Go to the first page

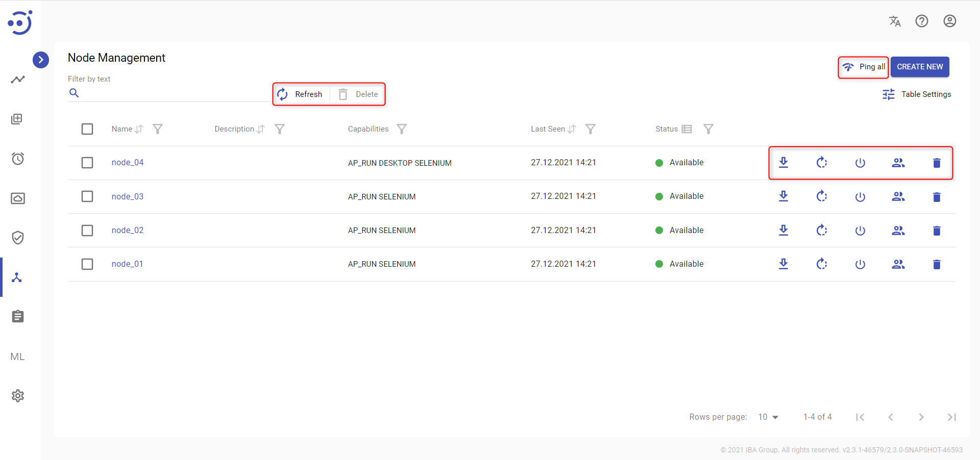(x=860, y=417)
